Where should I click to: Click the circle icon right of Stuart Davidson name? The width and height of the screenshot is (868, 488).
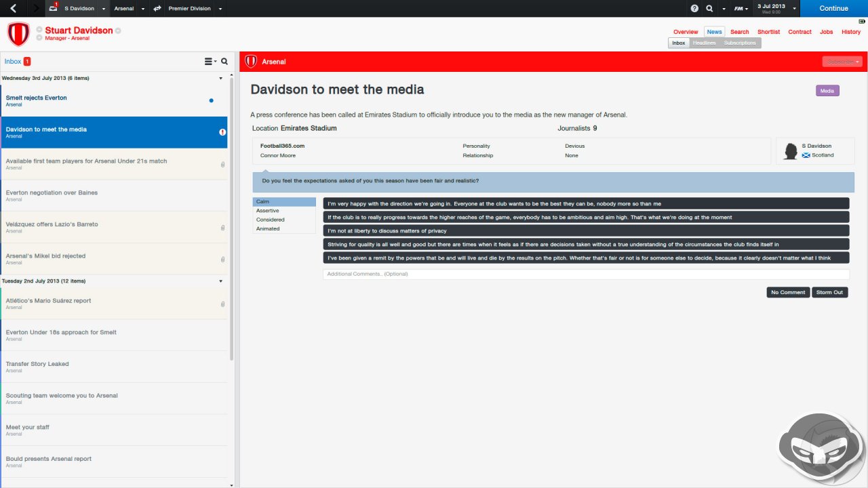coord(118,30)
